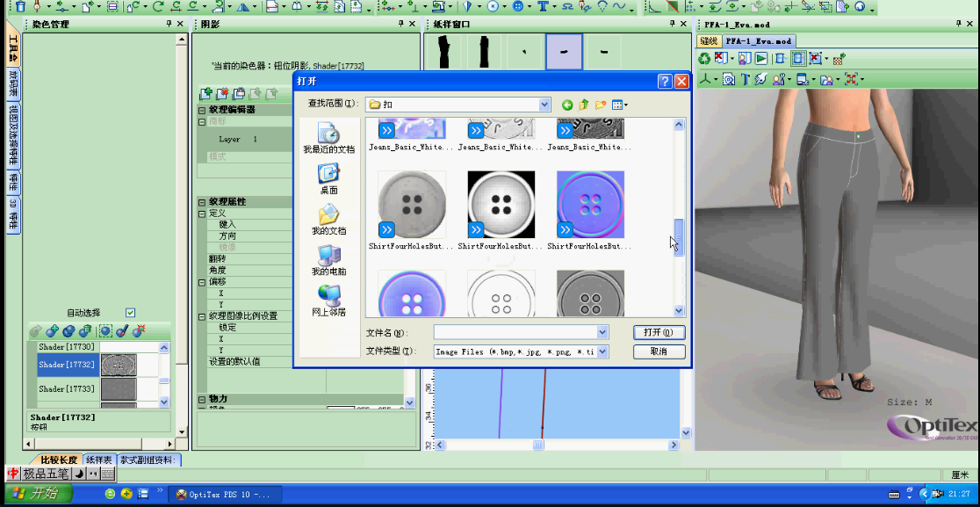Viewport: 980px width, 507px height.
Task: Create new folder in Open dialog
Action: click(x=601, y=105)
